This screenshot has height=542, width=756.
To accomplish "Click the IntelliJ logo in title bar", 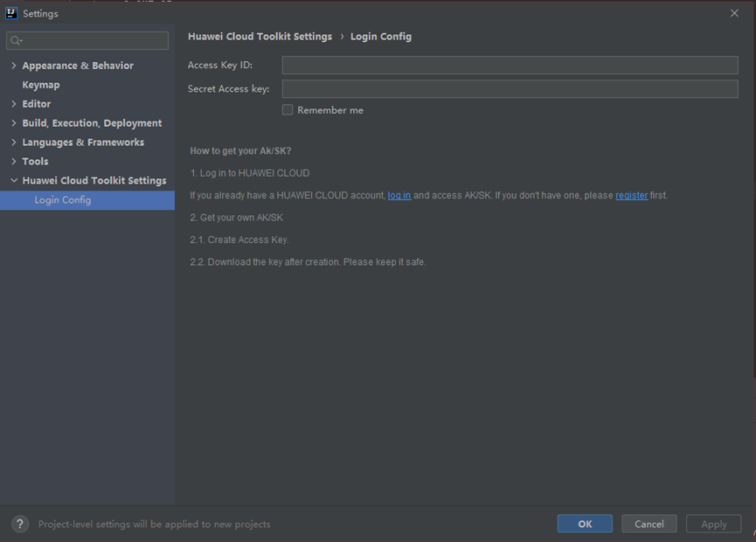I will (x=11, y=13).
